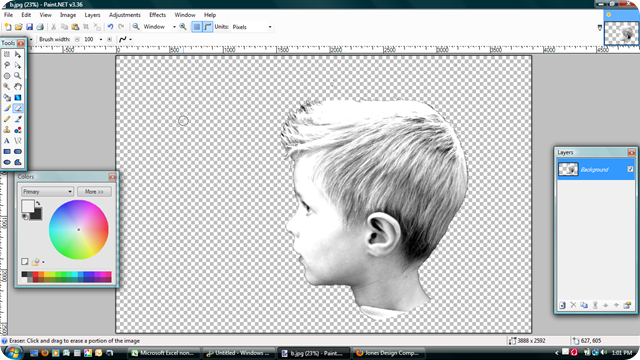
Task: Select the Gradient tool
Action: point(18,98)
